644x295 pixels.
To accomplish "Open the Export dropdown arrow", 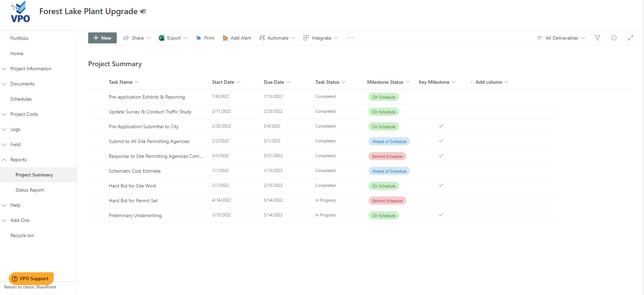I will point(186,38).
